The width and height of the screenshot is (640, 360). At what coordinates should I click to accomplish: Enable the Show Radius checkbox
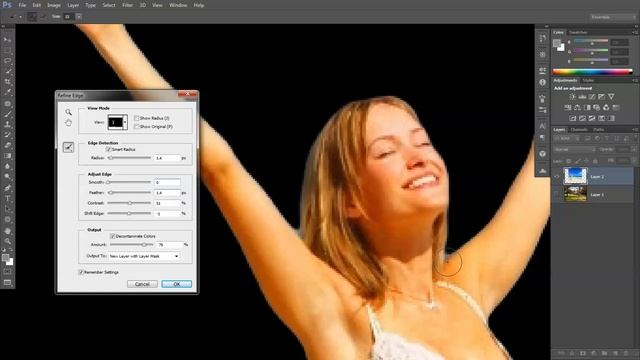tap(137, 118)
